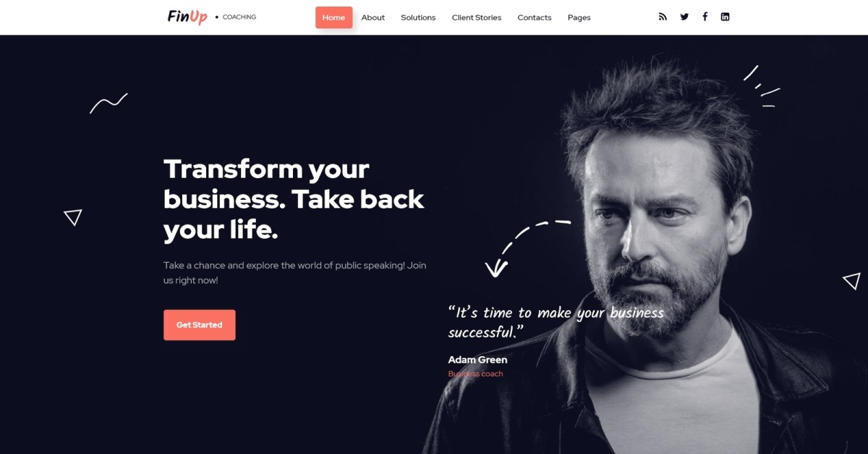Click the squiggle line decoration
This screenshot has height=454, width=868.
tap(109, 103)
